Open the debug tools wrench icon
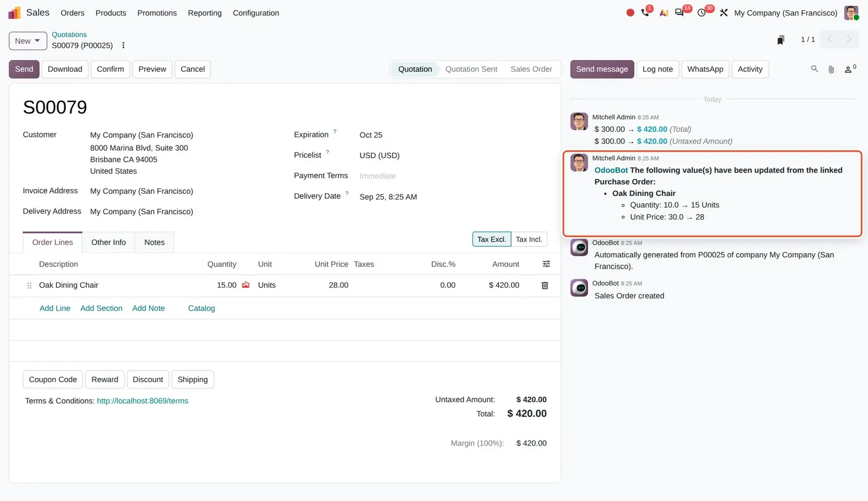 pos(724,12)
